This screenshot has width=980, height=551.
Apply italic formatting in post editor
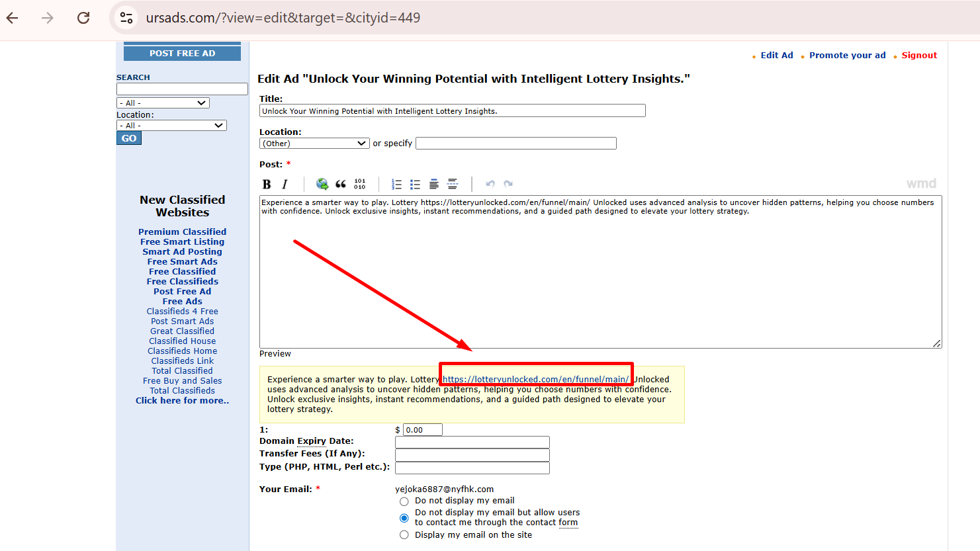point(285,185)
